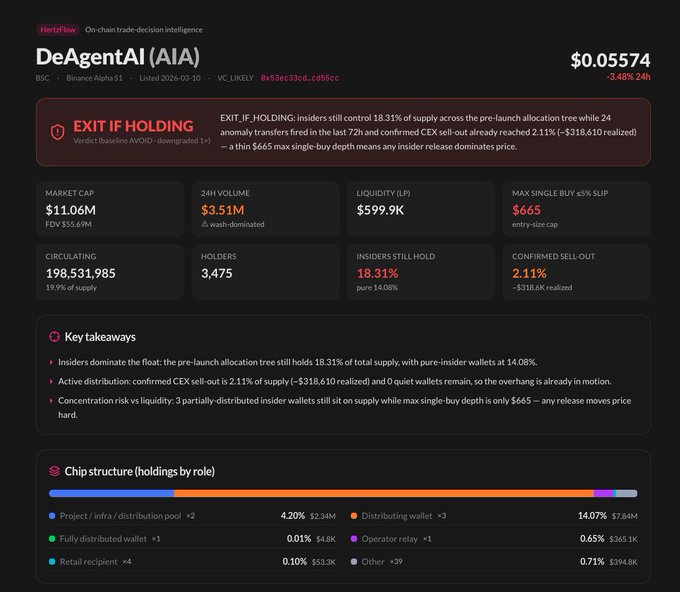Click the Chip structure layers icon
The height and width of the screenshot is (592, 680).
(x=54, y=471)
